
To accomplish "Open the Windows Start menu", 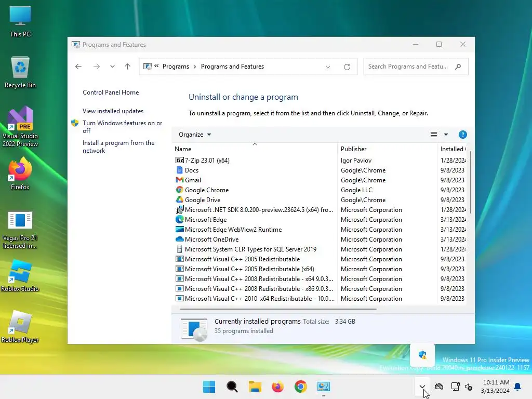I will pos(209,387).
